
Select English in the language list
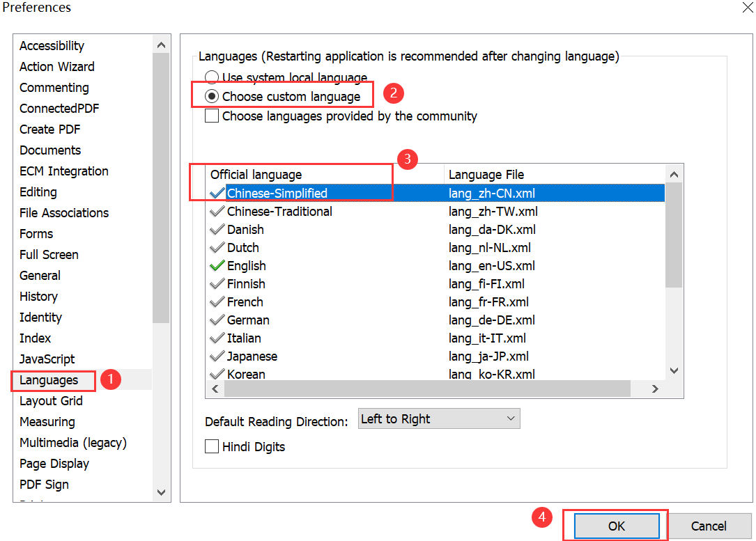pyautogui.click(x=247, y=265)
